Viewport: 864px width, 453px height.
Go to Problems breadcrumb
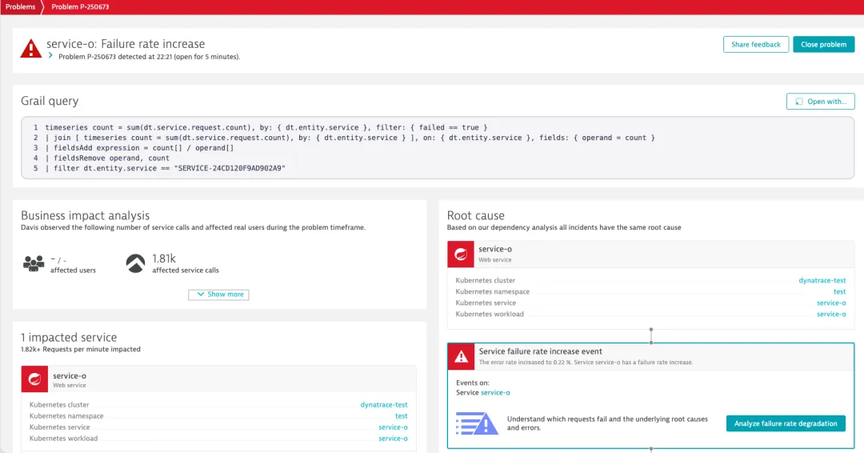20,7
